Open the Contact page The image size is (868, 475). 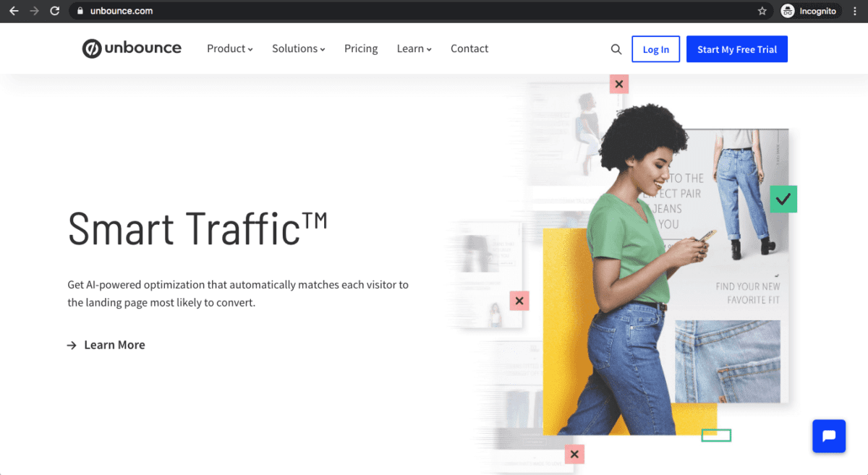[469, 48]
